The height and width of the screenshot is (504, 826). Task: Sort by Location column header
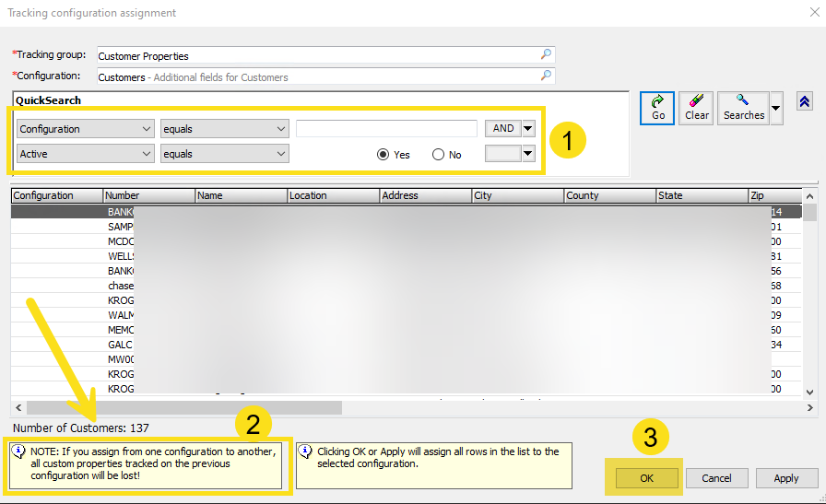pyautogui.click(x=334, y=195)
